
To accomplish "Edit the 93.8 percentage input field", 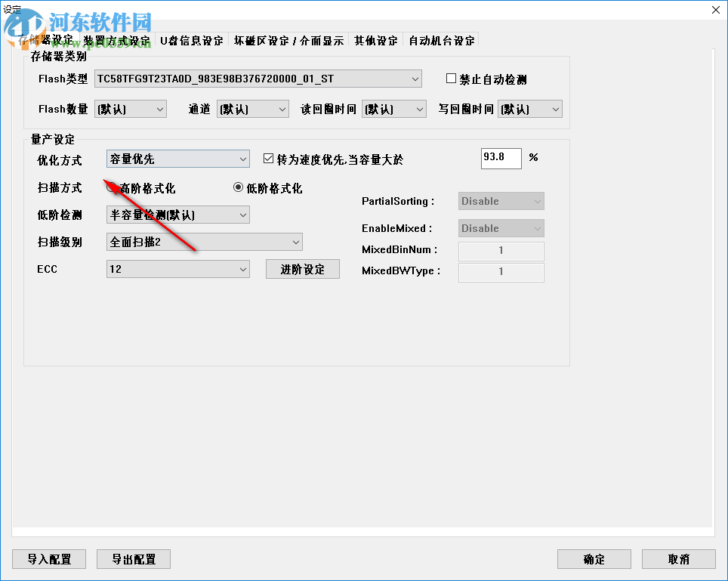I will (500, 158).
